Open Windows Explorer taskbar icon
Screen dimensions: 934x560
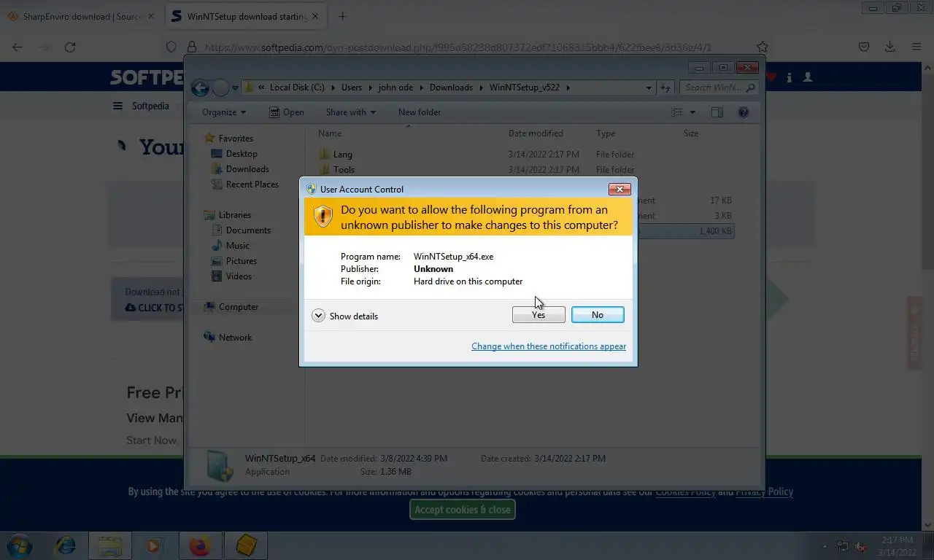pyautogui.click(x=110, y=545)
